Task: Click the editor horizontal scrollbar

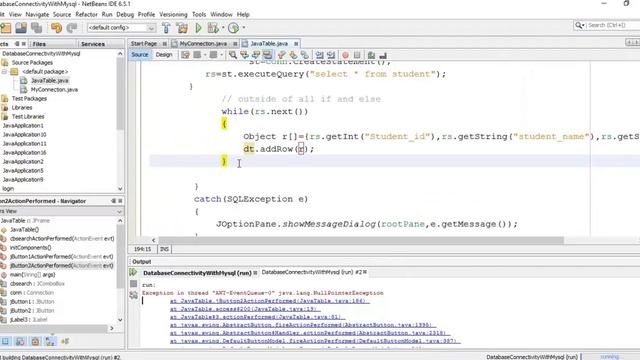Action: [x=361, y=240]
